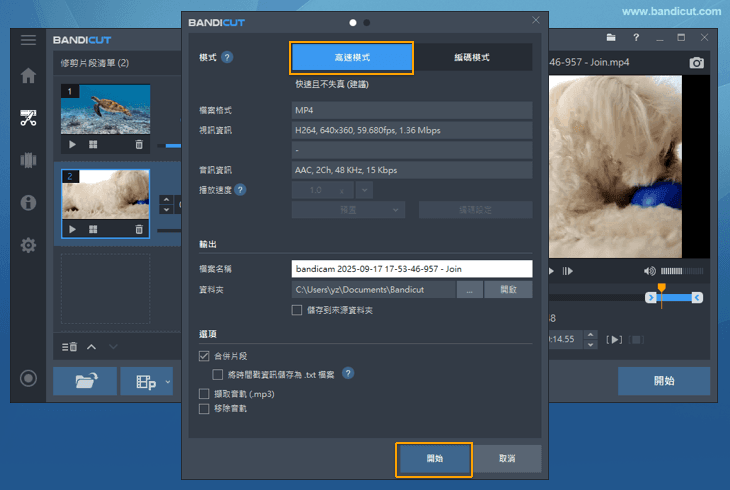Adjust the volume level bar
The width and height of the screenshot is (730, 490).
coord(682,271)
